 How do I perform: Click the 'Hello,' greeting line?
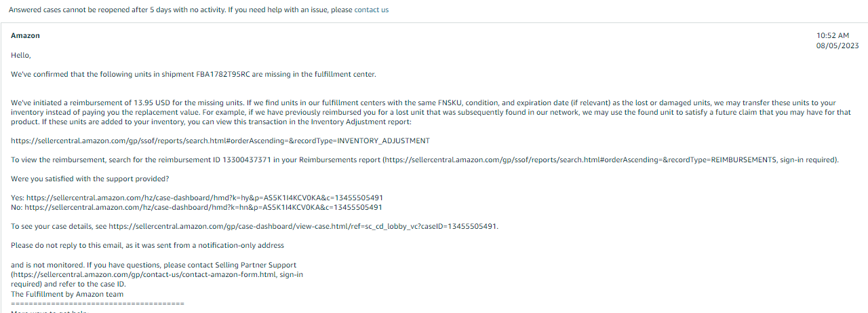(21, 55)
